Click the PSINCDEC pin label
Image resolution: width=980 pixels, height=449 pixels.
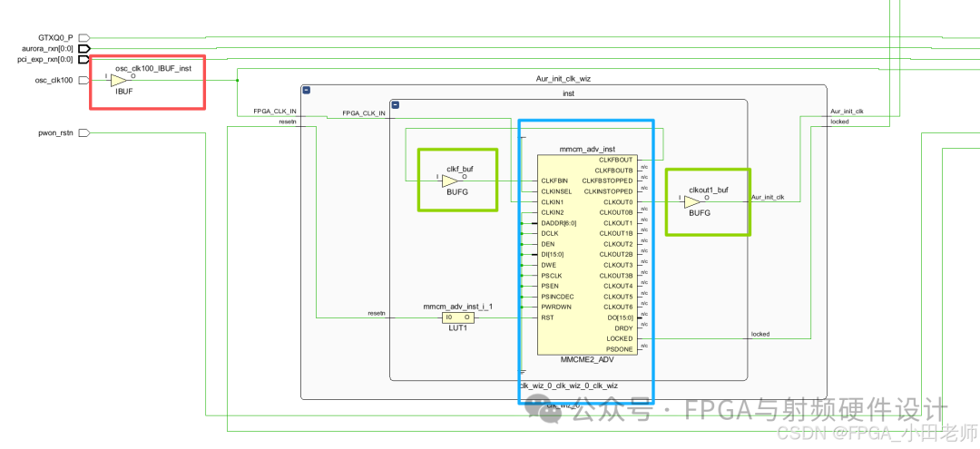557,297
